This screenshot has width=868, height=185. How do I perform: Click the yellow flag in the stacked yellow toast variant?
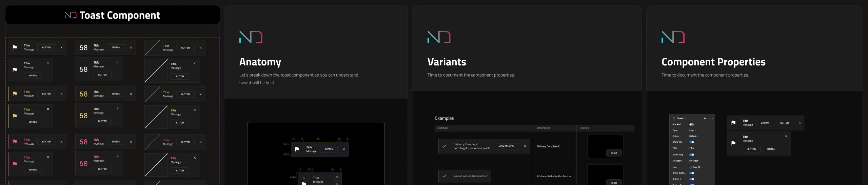click(15, 116)
